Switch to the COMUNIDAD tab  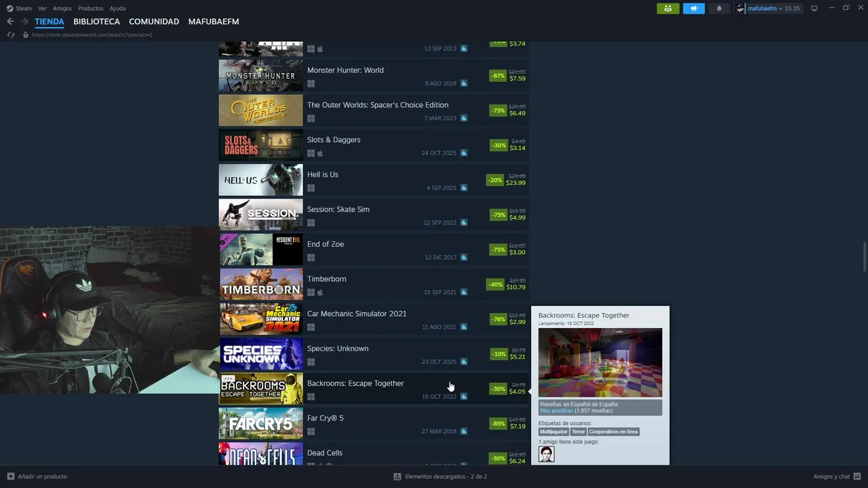pos(154,22)
